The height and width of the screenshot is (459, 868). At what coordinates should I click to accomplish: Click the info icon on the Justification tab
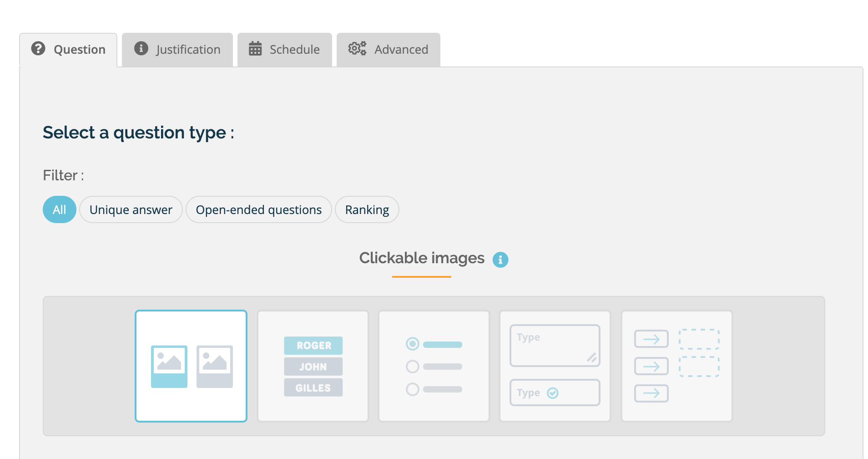click(141, 48)
